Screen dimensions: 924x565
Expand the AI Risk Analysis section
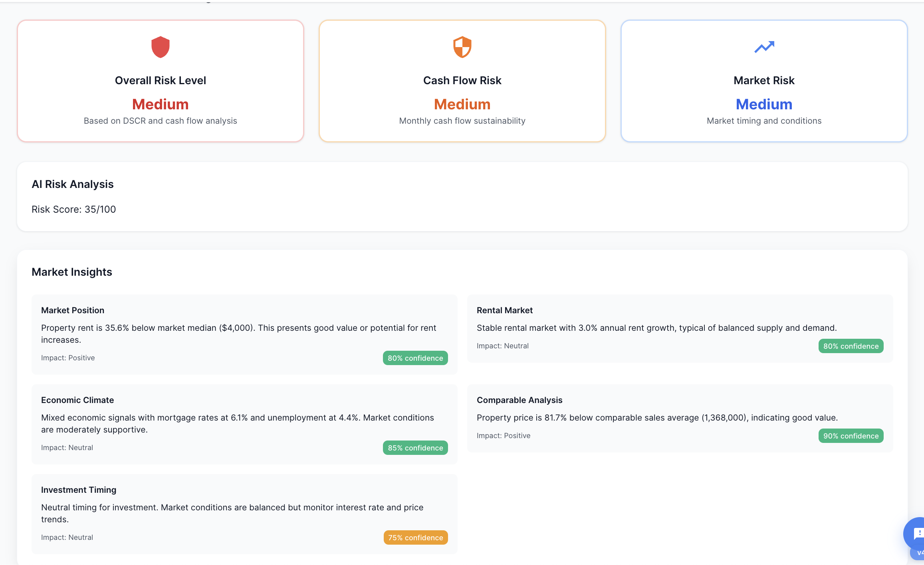tap(73, 184)
